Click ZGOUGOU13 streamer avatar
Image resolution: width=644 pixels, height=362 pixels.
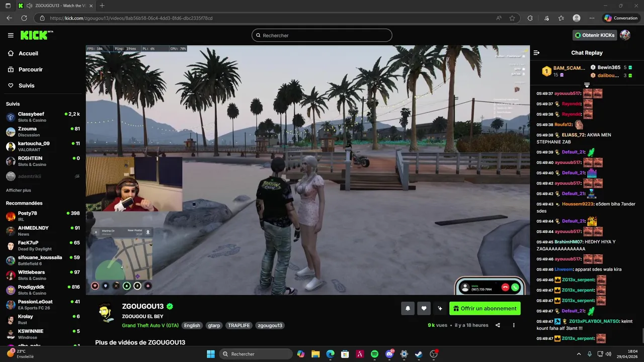tap(106, 313)
